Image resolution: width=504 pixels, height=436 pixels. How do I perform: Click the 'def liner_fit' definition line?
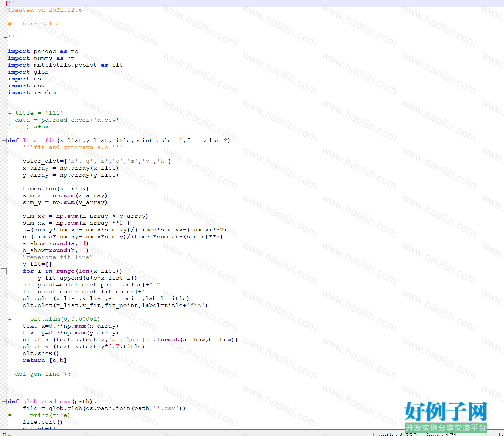point(121,140)
